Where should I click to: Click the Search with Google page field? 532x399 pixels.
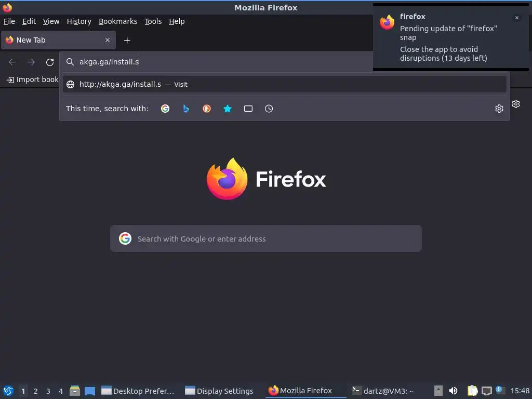[266, 238]
